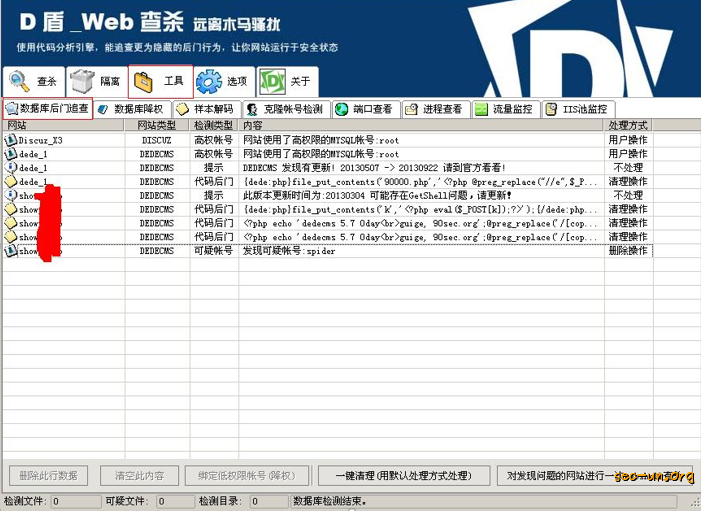Viewport: 701px width, 511px height.
Task: Click 清理操作 in the 90000.php row
Action: click(x=628, y=182)
